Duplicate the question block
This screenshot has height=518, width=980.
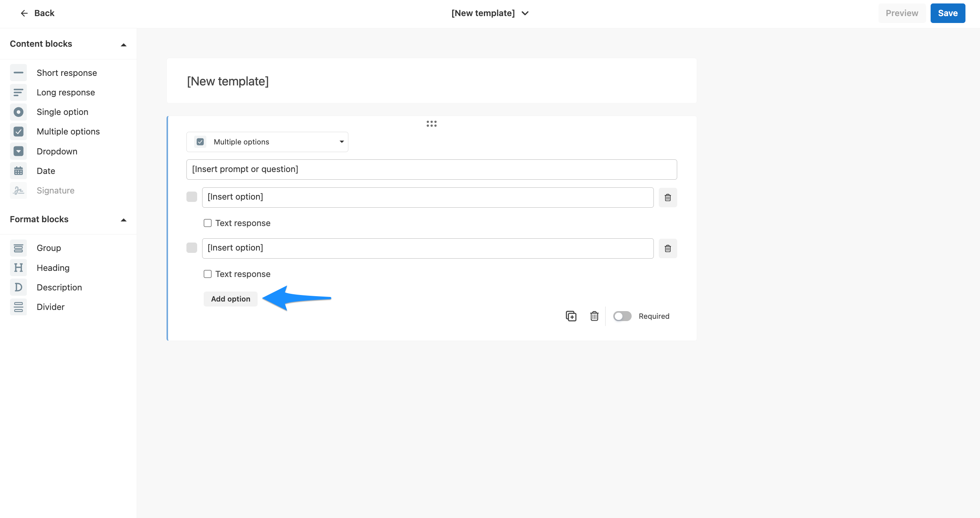point(571,316)
